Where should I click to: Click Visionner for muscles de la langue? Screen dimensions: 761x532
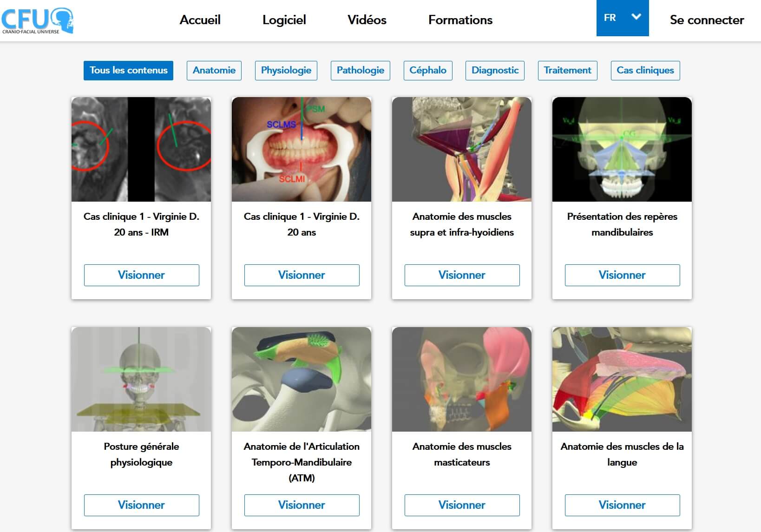pos(622,505)
